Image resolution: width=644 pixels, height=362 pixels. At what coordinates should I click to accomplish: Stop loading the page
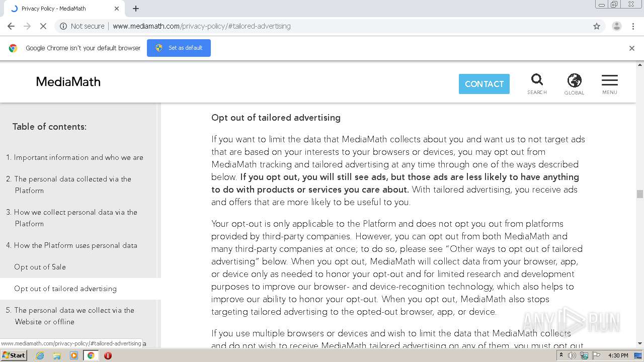point(43,26)
